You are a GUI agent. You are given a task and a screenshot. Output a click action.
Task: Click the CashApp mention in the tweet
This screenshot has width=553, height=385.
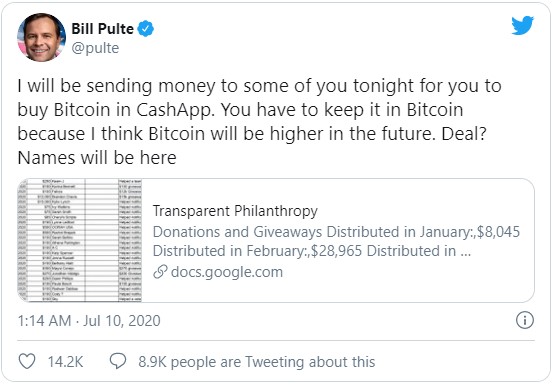pos(175,110)
